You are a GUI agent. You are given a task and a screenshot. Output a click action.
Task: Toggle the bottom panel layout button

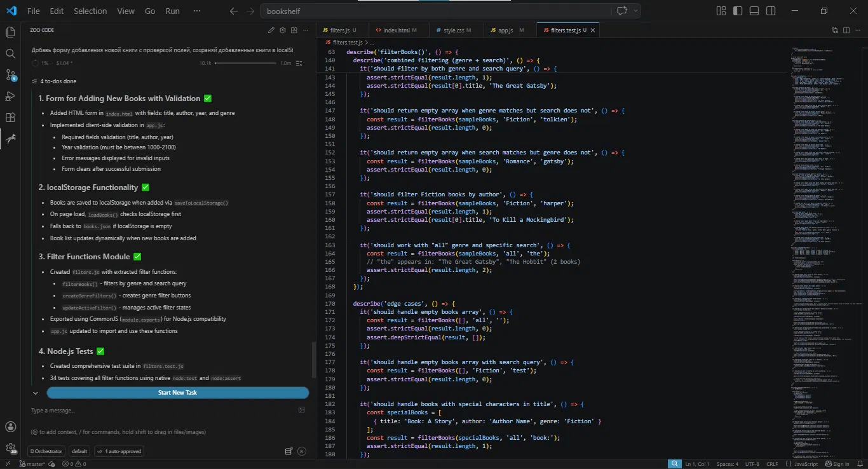click(754, 11)
